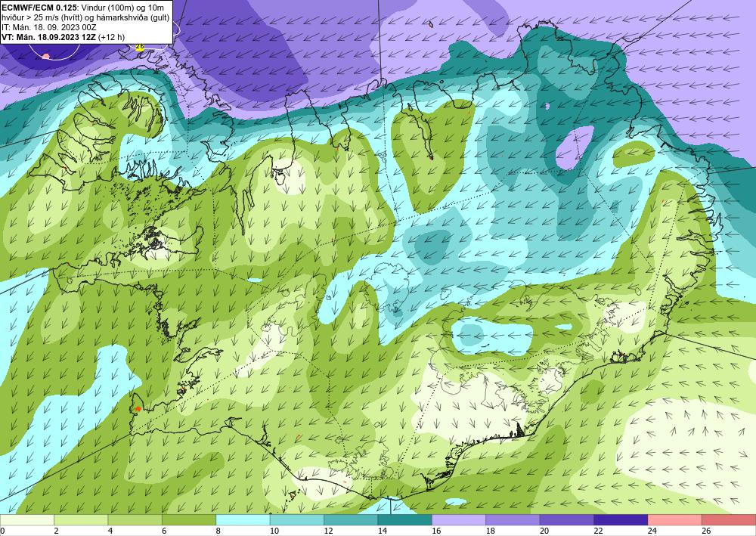Click the legend tick label "2"
The image size is (756, 536).
click(57, 531)
